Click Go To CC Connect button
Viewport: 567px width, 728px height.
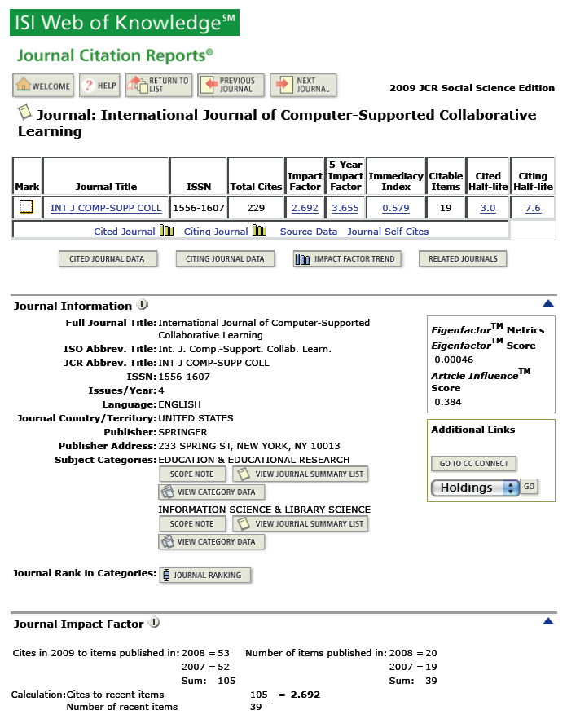coord(474,463)
